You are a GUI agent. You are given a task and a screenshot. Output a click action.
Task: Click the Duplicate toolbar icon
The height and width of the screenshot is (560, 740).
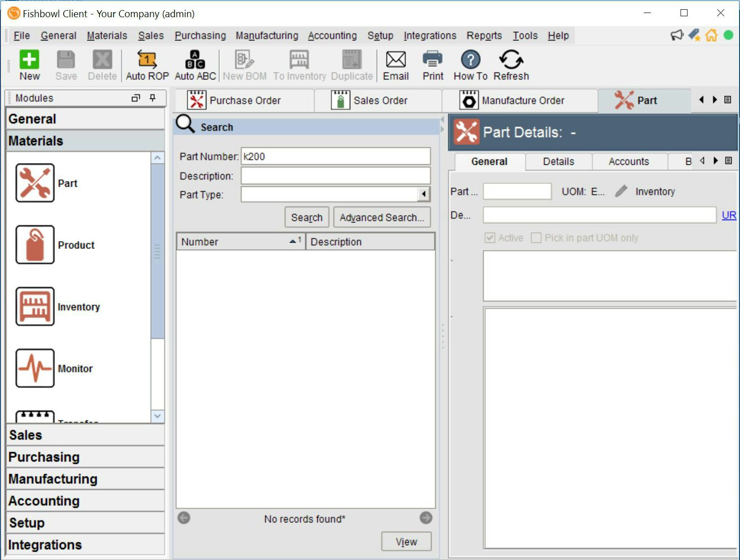[352, 65]
